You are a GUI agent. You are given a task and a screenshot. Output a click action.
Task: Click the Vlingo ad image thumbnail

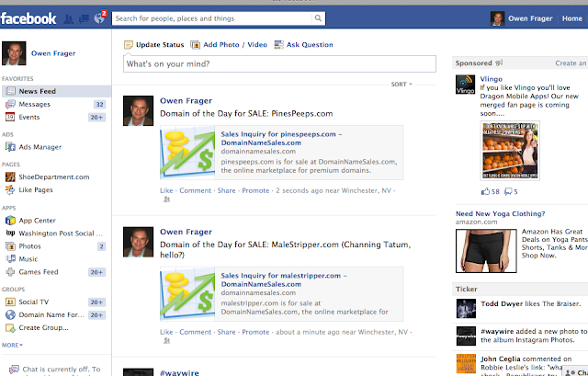coord(510,151)
